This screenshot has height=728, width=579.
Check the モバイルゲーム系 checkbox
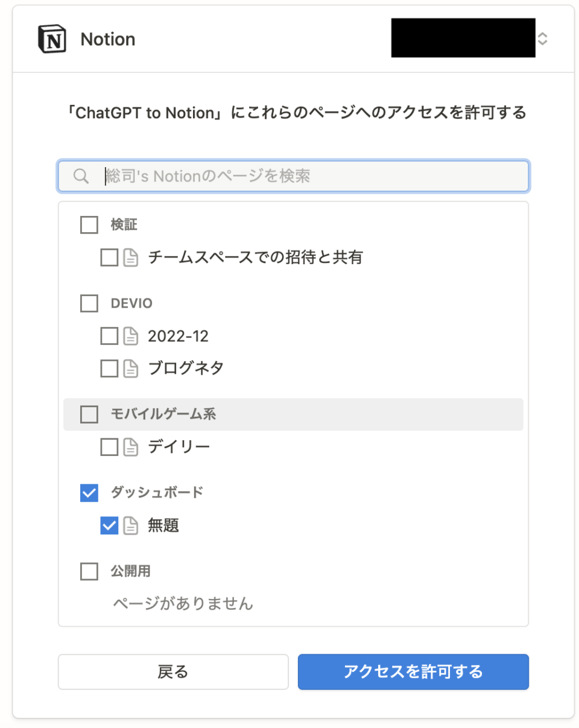(x=89, y=414)
